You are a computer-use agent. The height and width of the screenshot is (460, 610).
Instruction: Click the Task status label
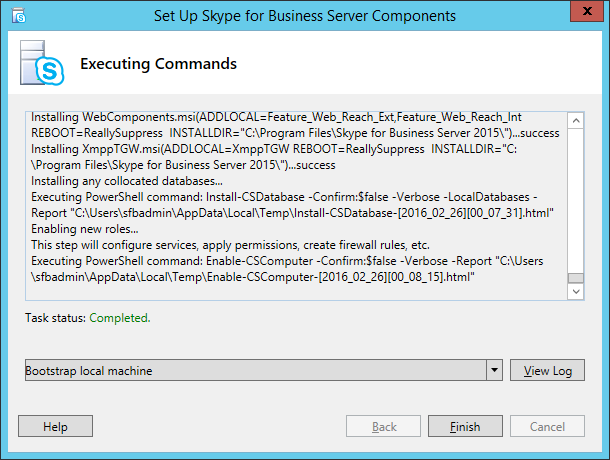pos(56,318)
